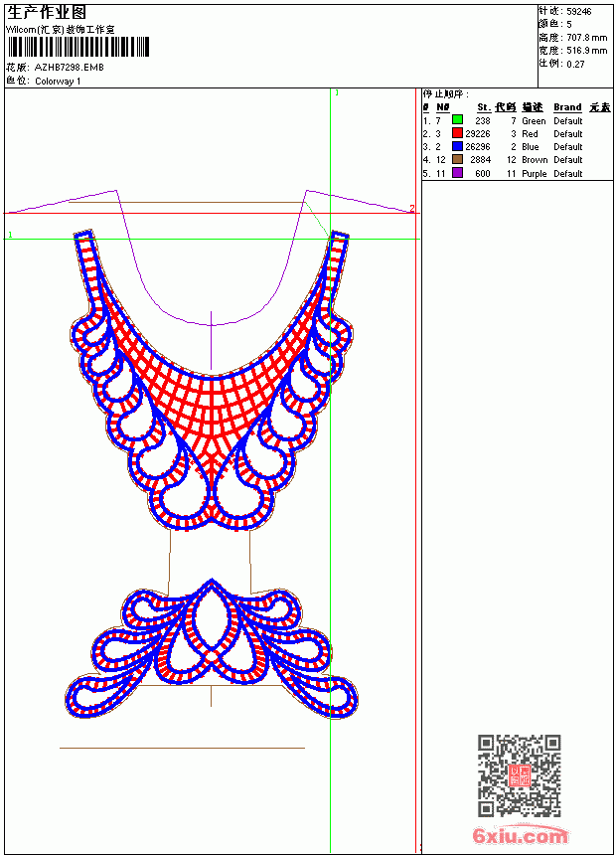The height and width of the screenshot is (855, 616).
Task: Click the lower floral scroll motif
Action: (212, 649)
